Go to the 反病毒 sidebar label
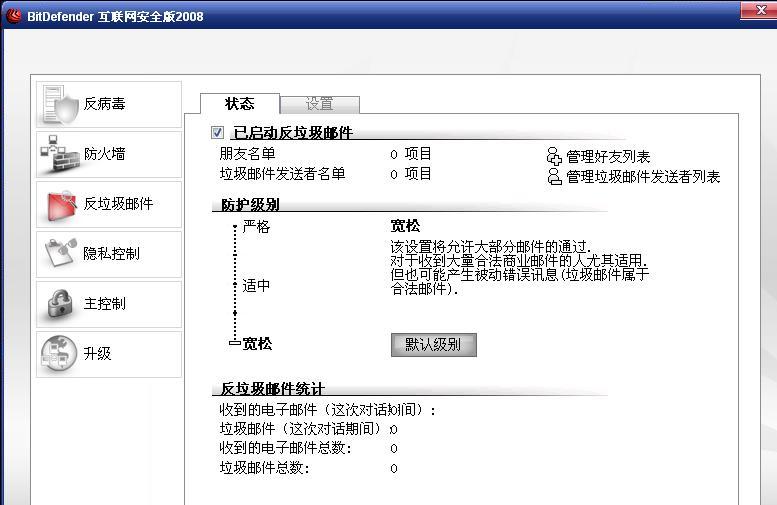Screen dimensions: 777x505 point(105,104)
